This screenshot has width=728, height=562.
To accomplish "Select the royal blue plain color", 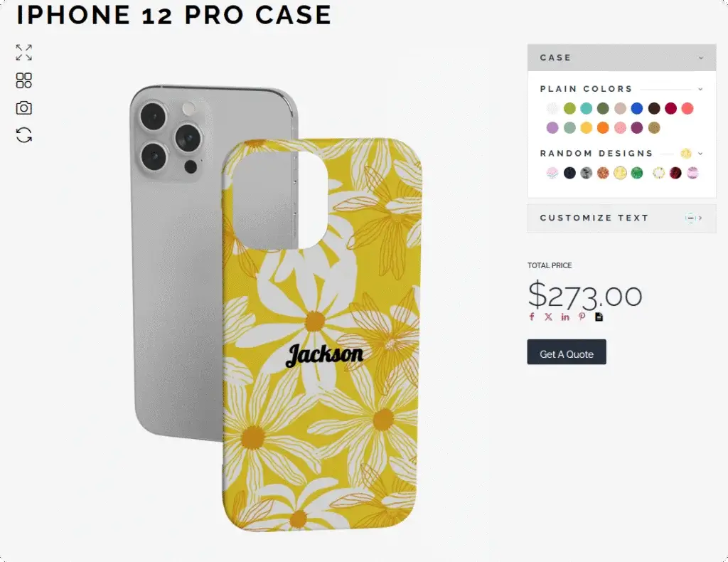I will click(637, 109).
